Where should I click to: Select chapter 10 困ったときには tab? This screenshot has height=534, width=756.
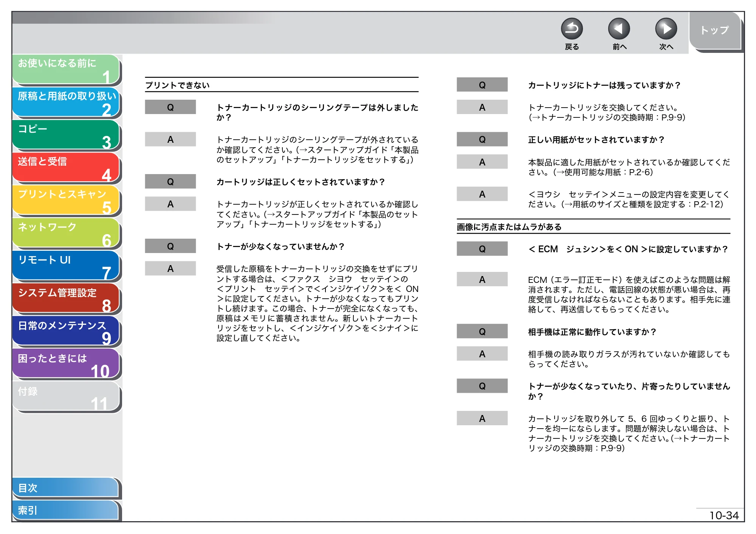(66, 364)
